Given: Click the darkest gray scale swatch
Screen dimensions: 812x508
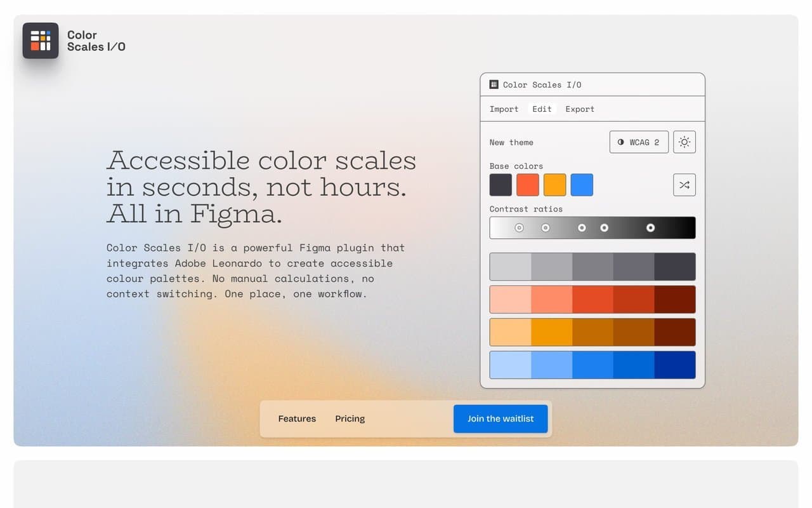Looking at the screenshot, I should [x=675, y=267].
